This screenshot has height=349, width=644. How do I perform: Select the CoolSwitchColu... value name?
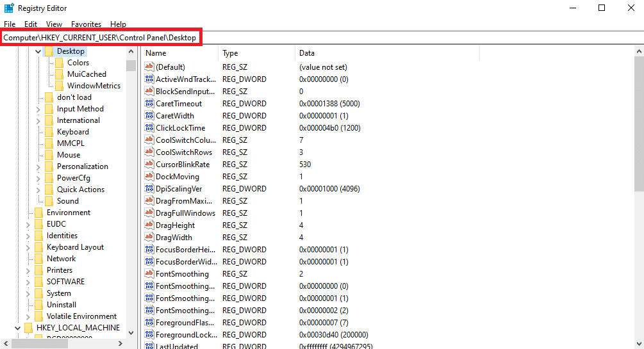point(186,140)
